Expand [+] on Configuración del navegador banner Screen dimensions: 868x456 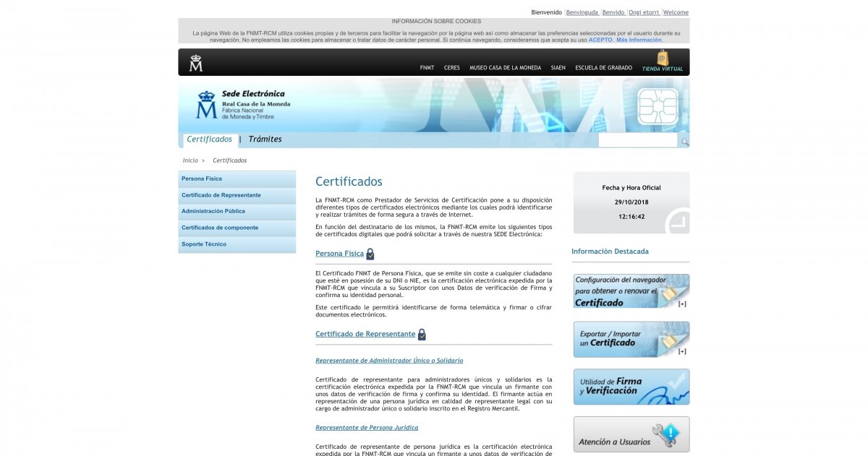[682, 304]
